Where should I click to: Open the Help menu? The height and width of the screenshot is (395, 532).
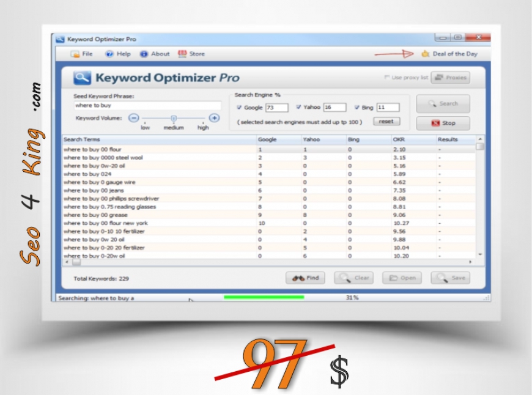(118, 54)
